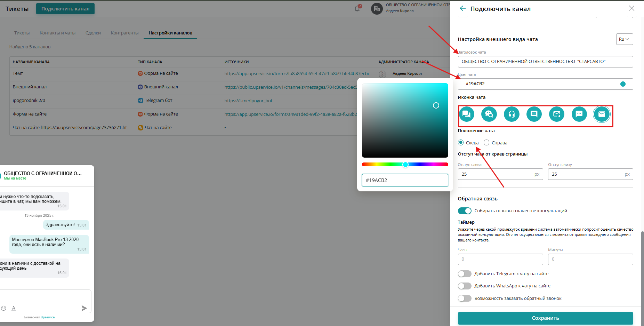Open the public.upservice.io external channel link
The image size is (644, 326).
coord(291,87)
